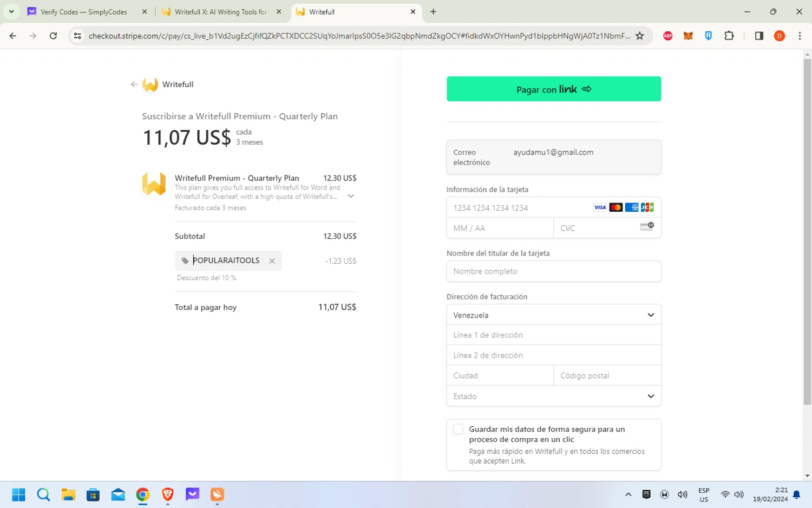Click the MM / AA expiry field
Screen dimensions: 812x508
[x=500, y=228]
